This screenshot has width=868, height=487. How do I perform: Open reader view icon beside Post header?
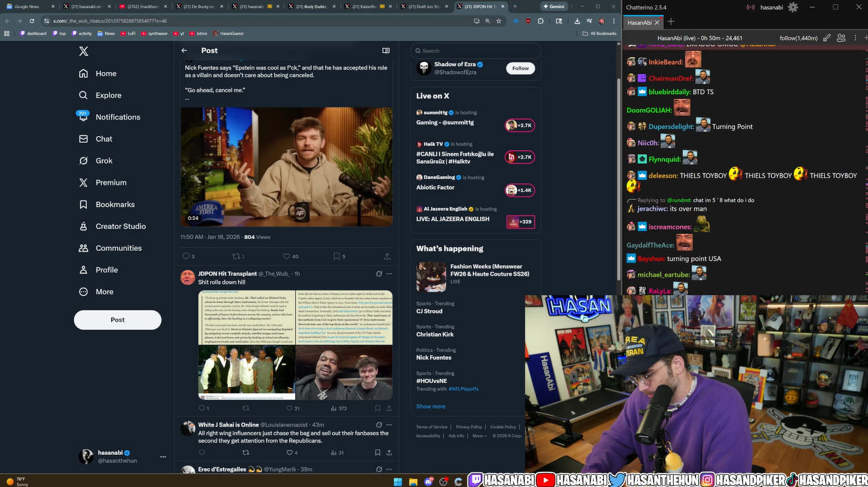click(386, 50)
